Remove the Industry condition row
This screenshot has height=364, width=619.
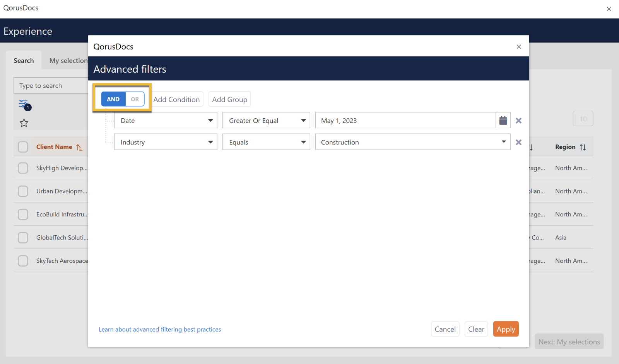(x=519, y=142)
